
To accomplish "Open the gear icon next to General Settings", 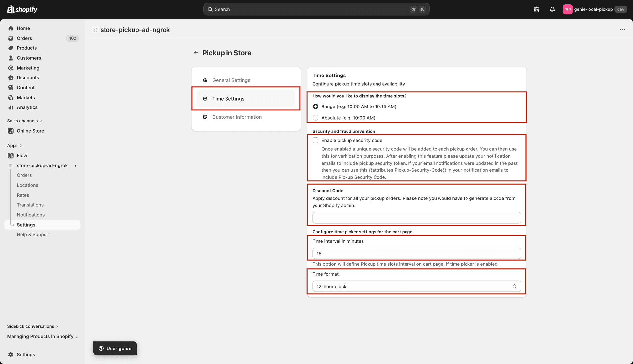I will pos(205,80).
